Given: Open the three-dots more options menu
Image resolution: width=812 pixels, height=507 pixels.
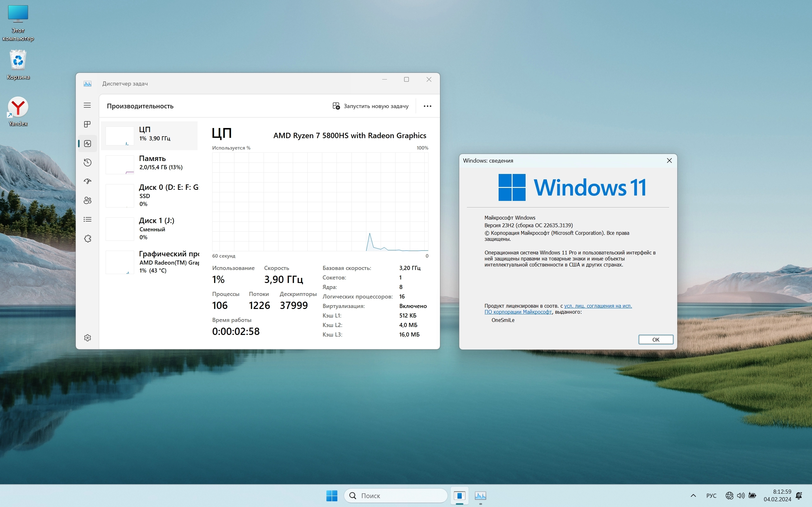Looking at the screenshot, I should click(x=427, y=106).
